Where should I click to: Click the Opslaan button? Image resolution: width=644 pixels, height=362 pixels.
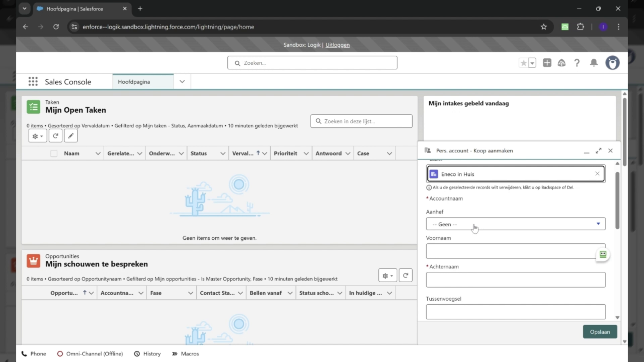(x=600, y=331)
